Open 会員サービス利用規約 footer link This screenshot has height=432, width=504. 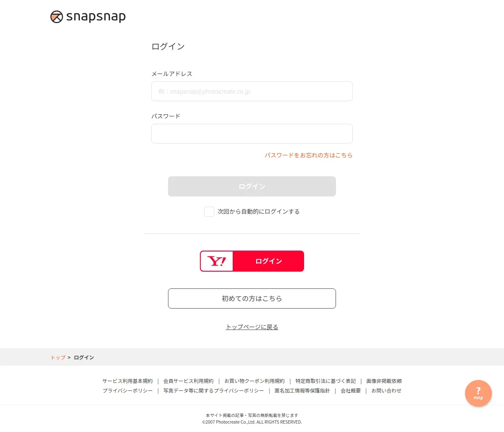pos(189,381)
